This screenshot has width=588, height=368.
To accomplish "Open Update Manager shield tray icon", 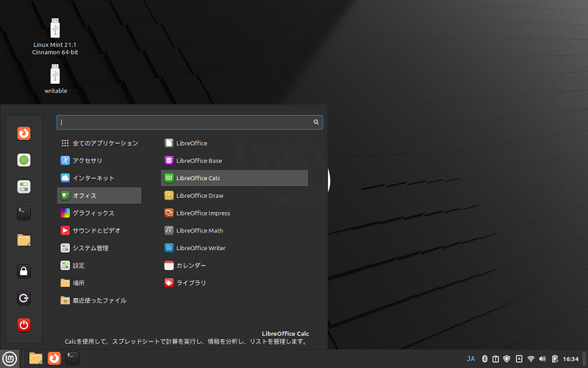I will coord(506,359).
